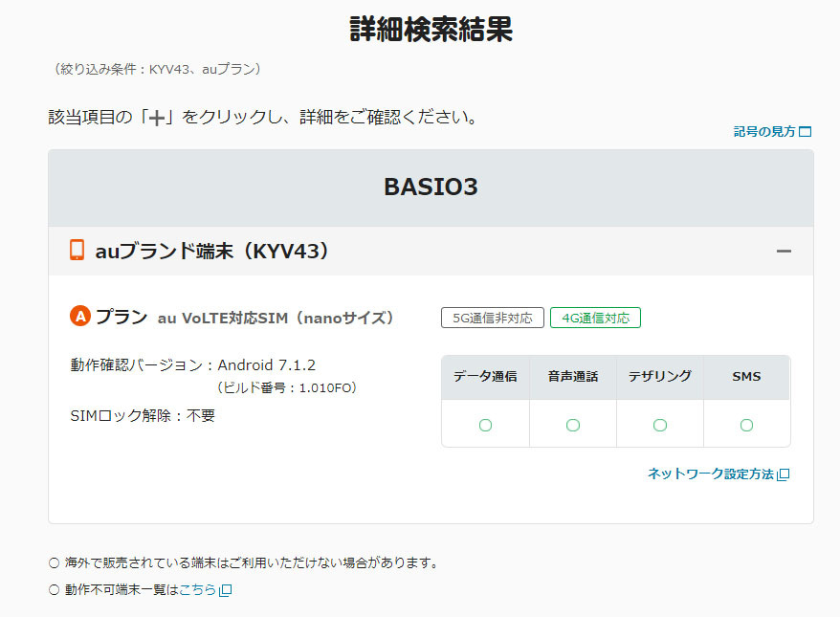This screenshot has width=840, height=617.
Task: Click the circle mark under データ通信
Action: (485, 426)
